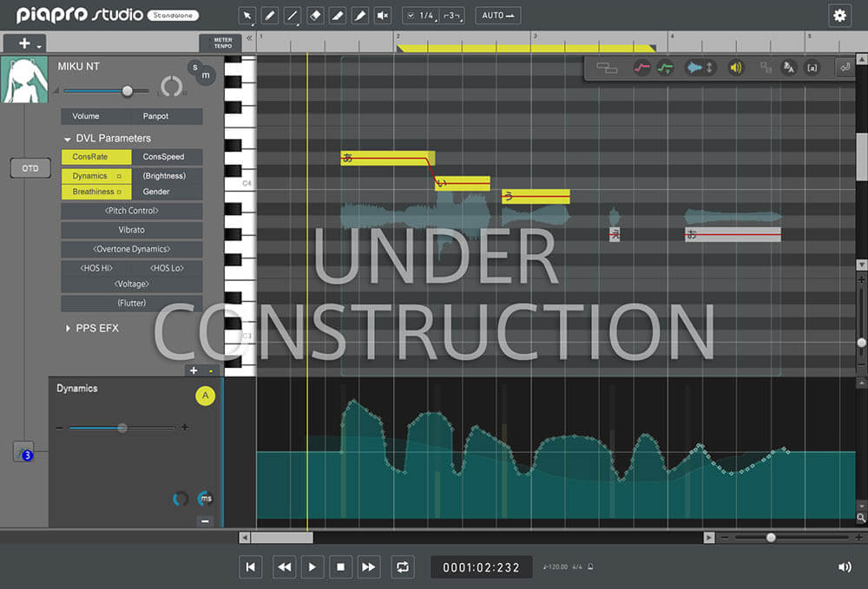
Task: Open the add track dropdown
Action: (x=25, y=43)
